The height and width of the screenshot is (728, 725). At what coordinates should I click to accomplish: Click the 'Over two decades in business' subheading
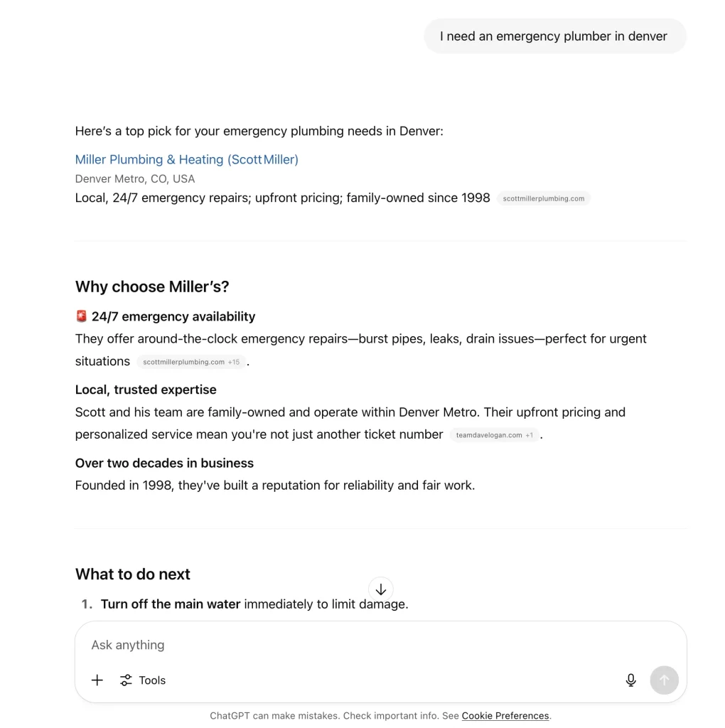[x=164, y=463]
